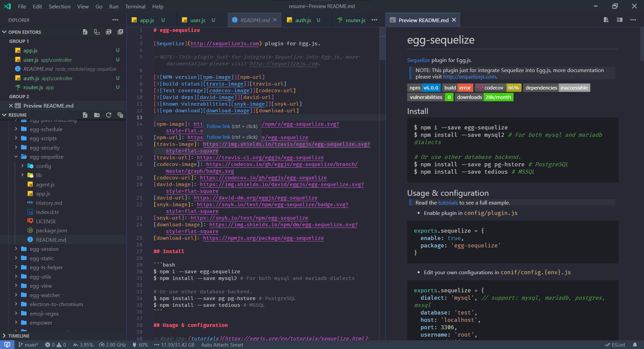Follow http://sequelizejs.com link in preview note
Screen dimensions: 644x349
pyautogui.click(x=470, y=77)
